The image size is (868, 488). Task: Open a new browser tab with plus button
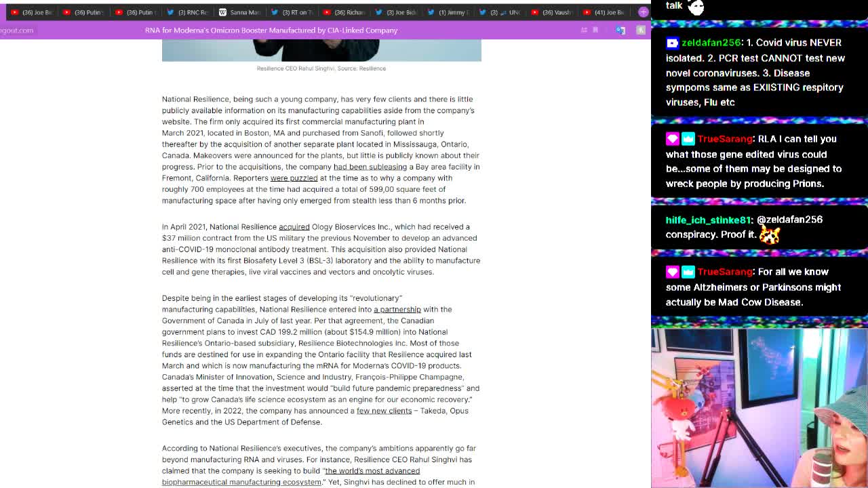(643, 12)
